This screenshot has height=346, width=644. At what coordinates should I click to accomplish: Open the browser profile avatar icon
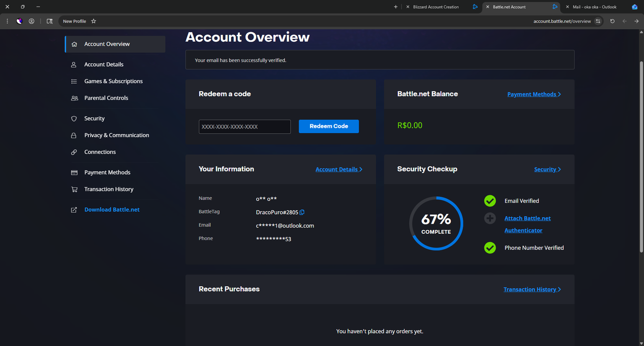point(32,21)
